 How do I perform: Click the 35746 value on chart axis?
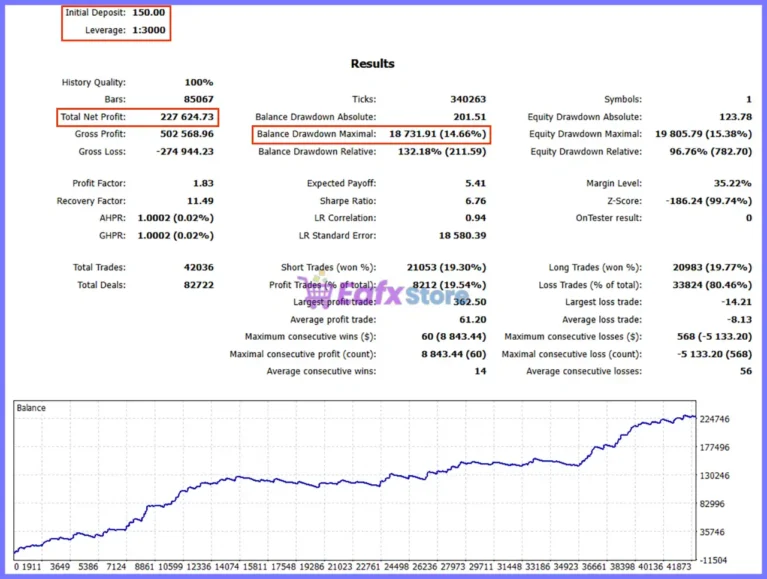(712, 532)
